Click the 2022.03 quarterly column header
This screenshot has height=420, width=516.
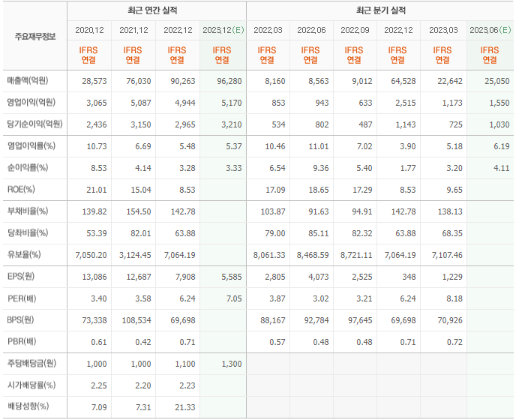click(x=268, y=30)
